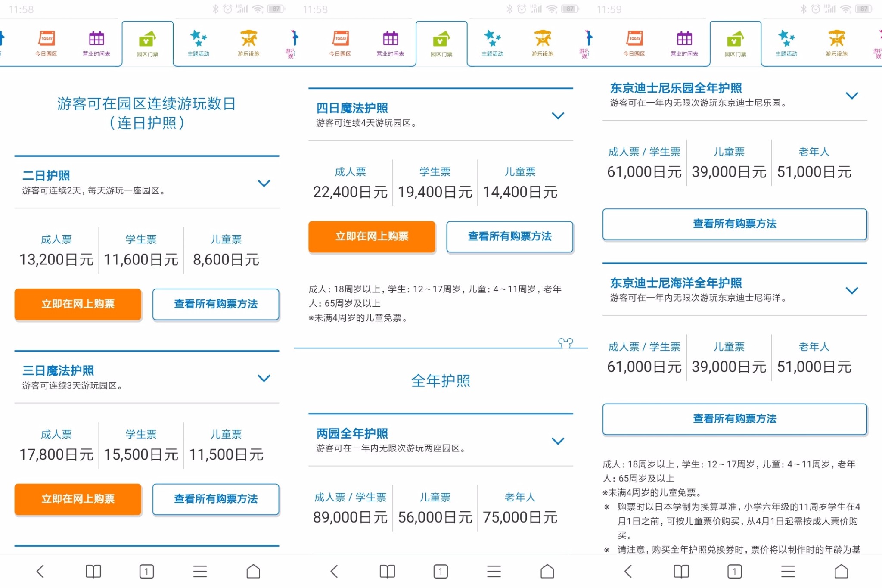Image resolution: width=882 pixels, height=588 pixels.
Task: Click the 游客可在园区连续游玩数日 heading
Action: tap(146, 104)
